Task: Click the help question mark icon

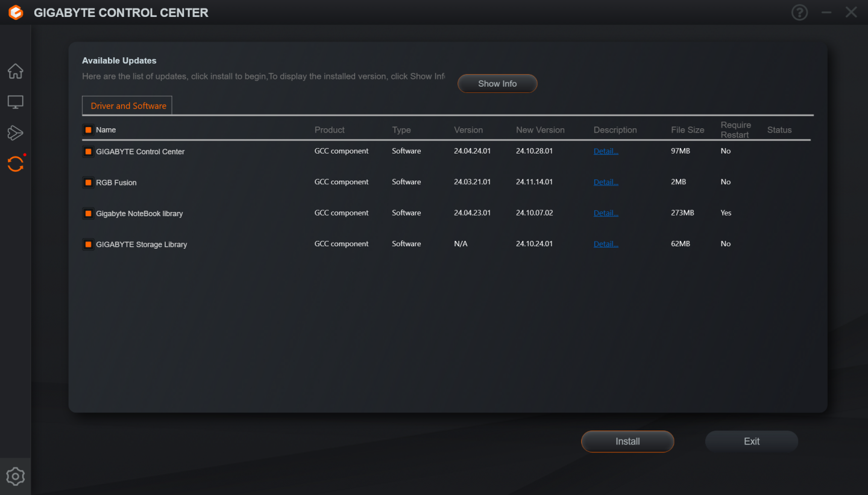Action: pyautogui.click(x=799, y=13)
